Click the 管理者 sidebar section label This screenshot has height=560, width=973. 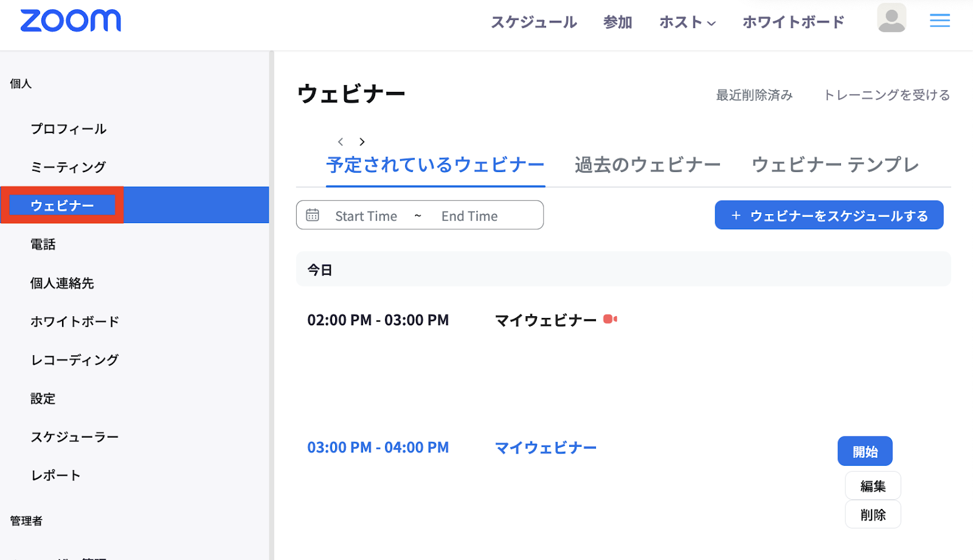pyautogui.click(x=26, y=521)
